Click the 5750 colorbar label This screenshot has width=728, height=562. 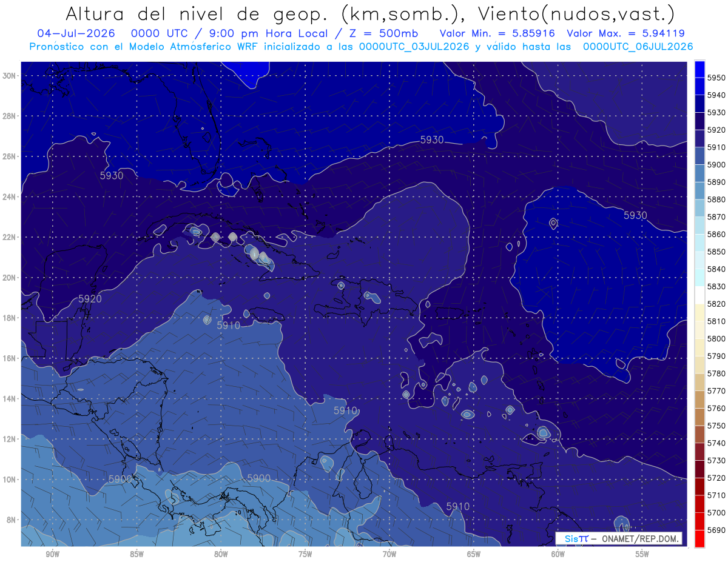pos(716,426)
